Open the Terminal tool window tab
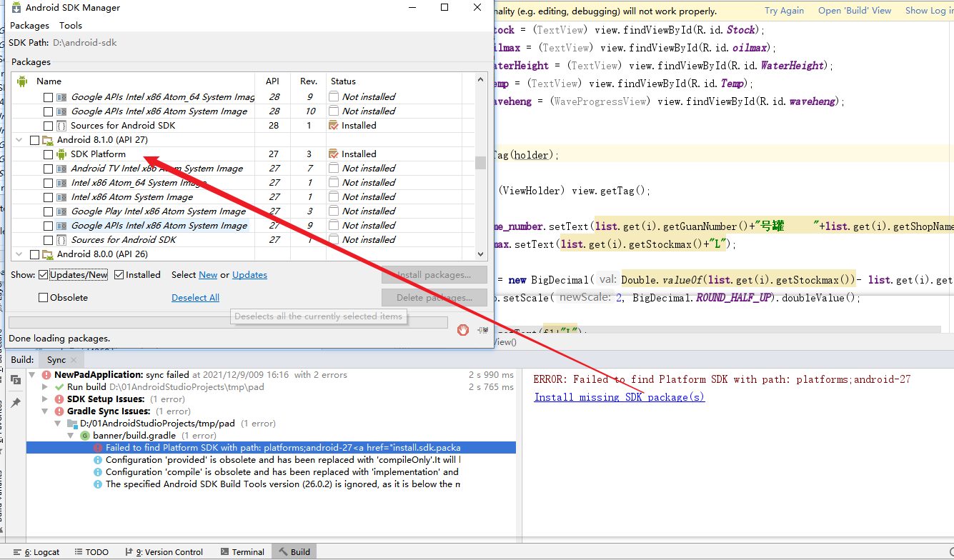Viewport: 954px width, 560px height. coord(242,552)
